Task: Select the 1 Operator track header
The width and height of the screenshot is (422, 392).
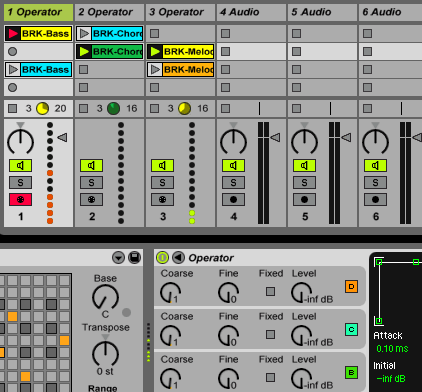Action: (x=38, y=12)
